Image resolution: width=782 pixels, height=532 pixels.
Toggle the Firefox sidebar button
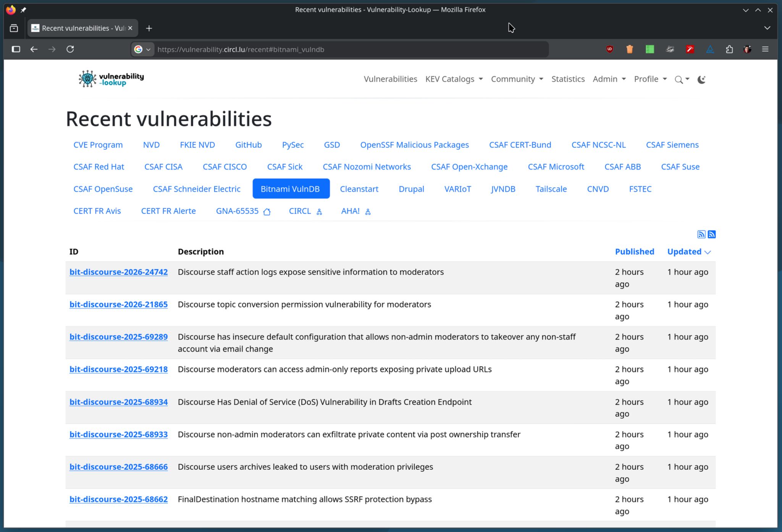(x=16, y=49)
